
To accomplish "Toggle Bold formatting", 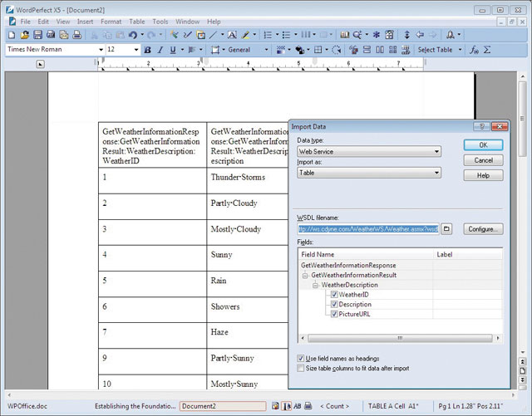I will 147,50.
